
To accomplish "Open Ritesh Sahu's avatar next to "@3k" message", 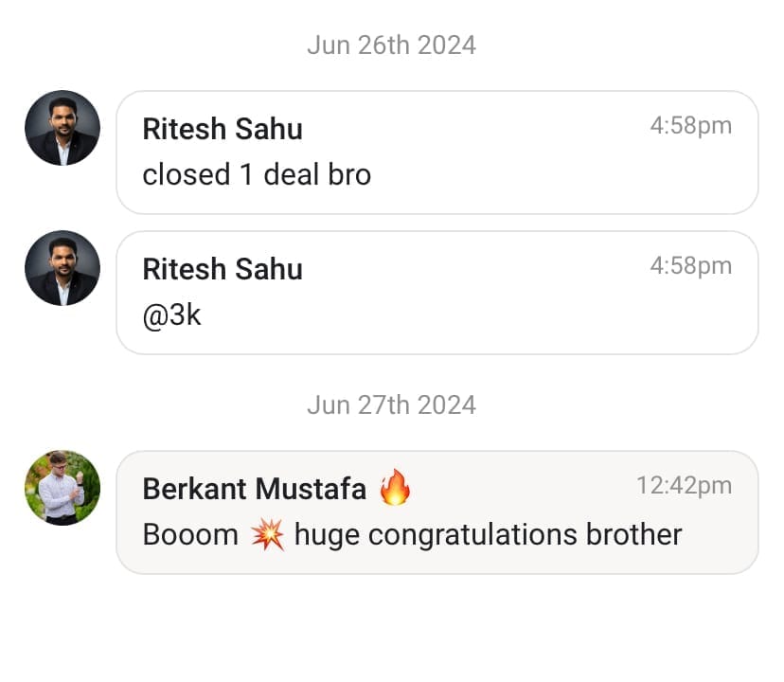I will point(62,268).
